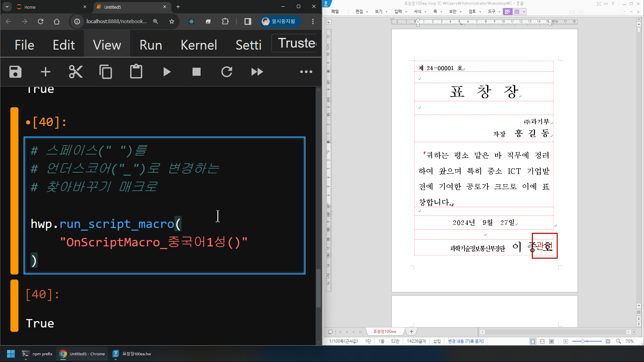Open the 파일 menu in Hangul
This screenshot has height=362, width=644.
[x=335, y=11]
